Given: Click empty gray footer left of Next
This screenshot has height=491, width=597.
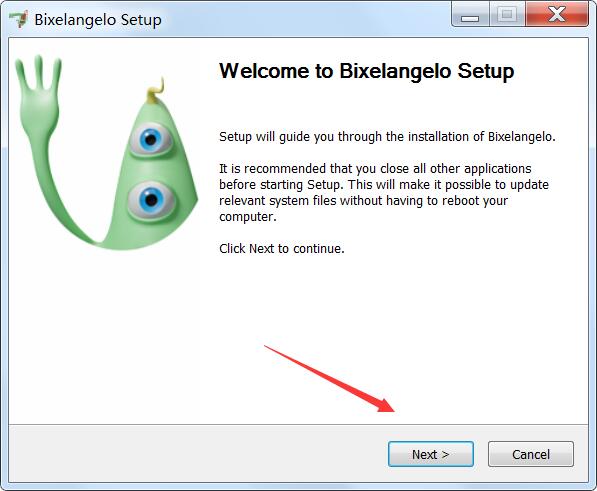Looking at the screenshot, I should (x=190, y=454).
